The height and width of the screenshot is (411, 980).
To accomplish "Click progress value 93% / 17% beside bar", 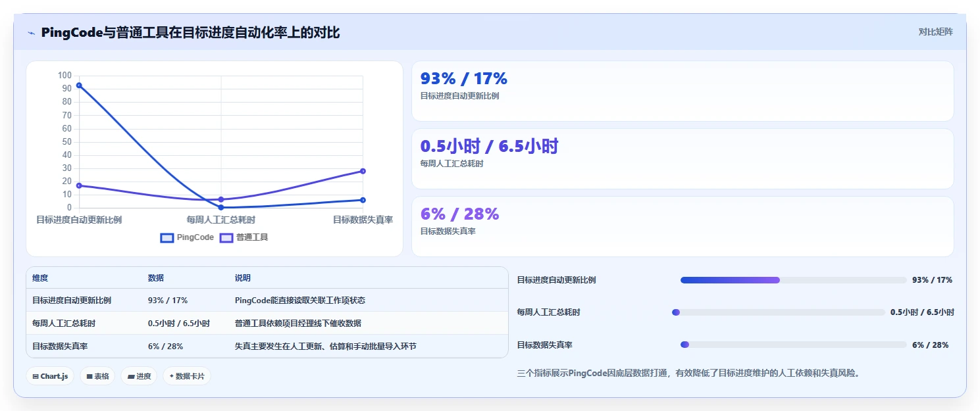I will click(x=932, y=280).
